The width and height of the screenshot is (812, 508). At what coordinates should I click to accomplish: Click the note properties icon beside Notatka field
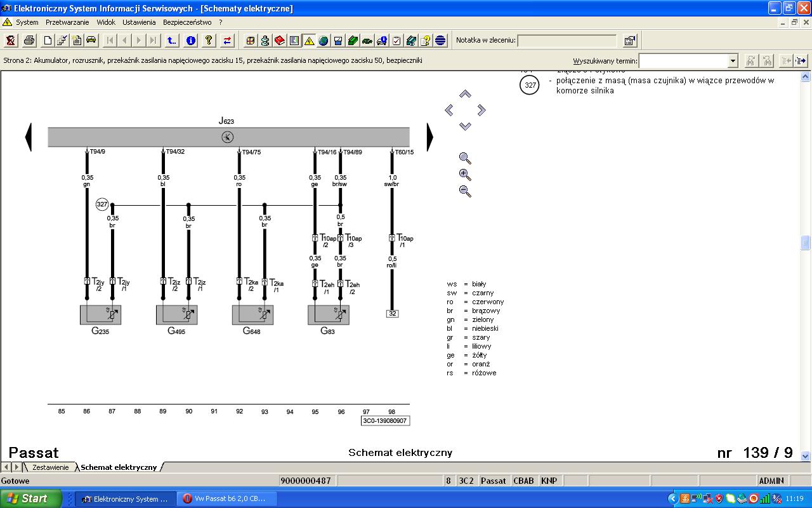[x=629, y=41]
